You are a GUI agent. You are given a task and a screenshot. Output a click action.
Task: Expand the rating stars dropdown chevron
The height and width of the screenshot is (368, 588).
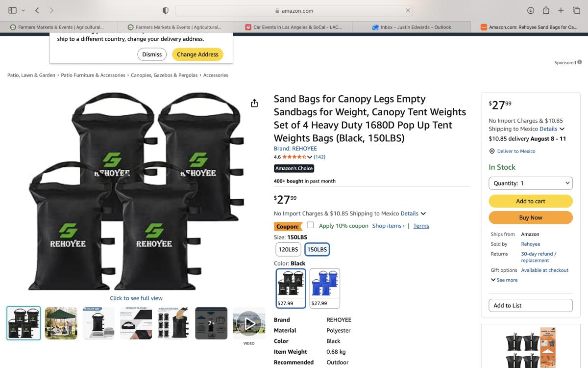[310, 157]
